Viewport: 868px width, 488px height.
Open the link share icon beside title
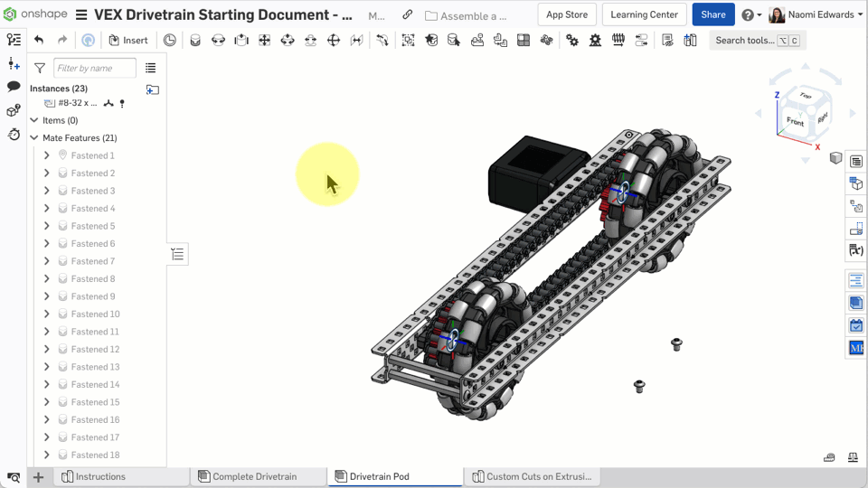point(408,15)
